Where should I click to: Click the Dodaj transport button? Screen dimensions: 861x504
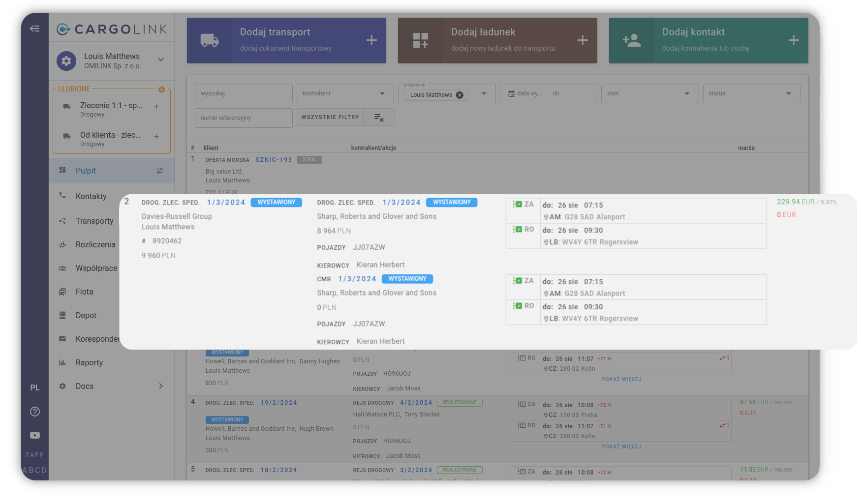[286, 40]
